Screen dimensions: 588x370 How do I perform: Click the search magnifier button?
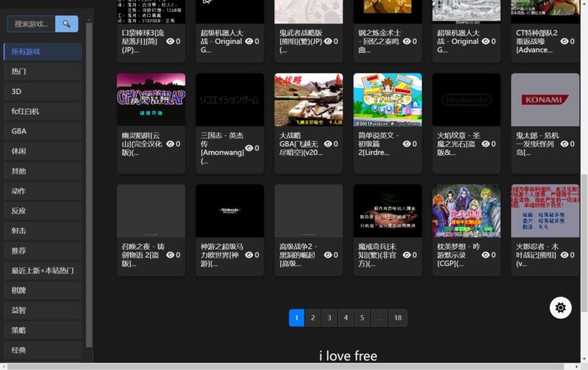[67, 24]
